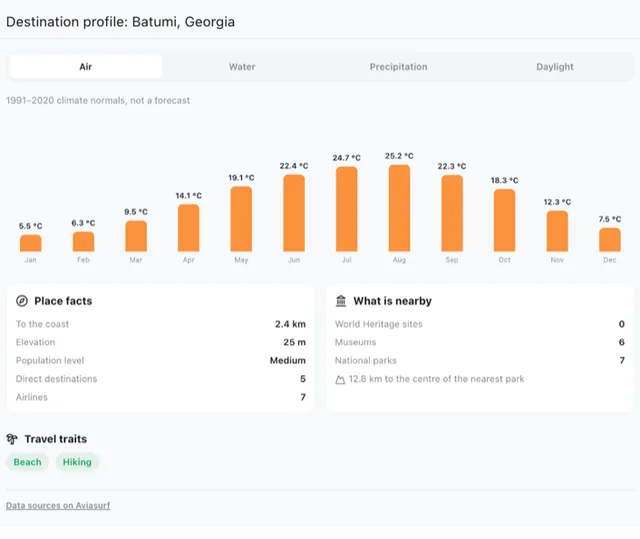This screenshot has height=539, width=640.
Task: Click the Direct destinations value 5
Action: pos(303,379)
